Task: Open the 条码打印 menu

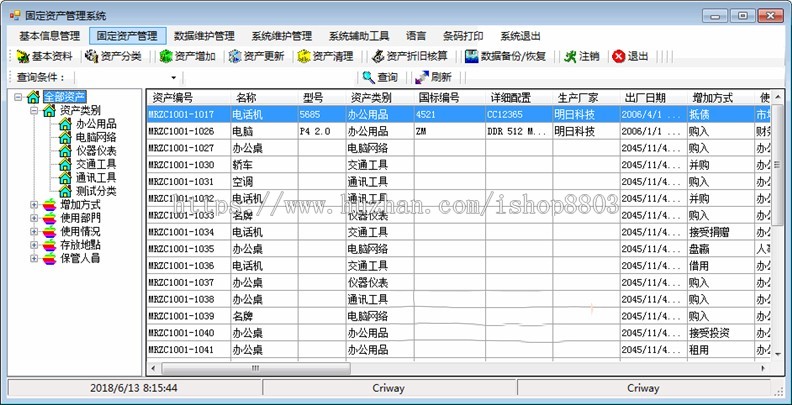Action: pyautogui.click(x=463, y=36)
